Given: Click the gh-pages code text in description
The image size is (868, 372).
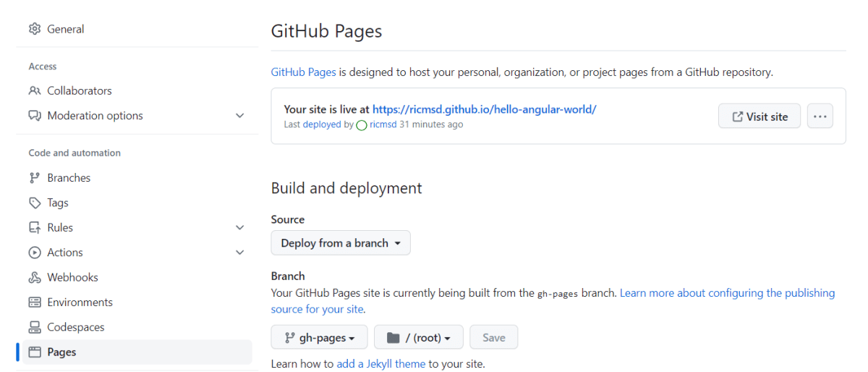Looking at the screenshot, I should tap(558, 294).
